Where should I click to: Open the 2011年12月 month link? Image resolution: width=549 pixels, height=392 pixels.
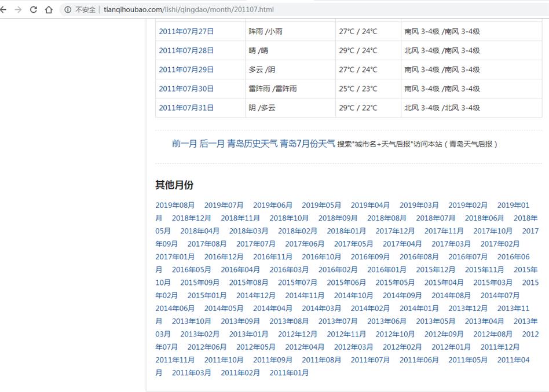tap(500, 347)
